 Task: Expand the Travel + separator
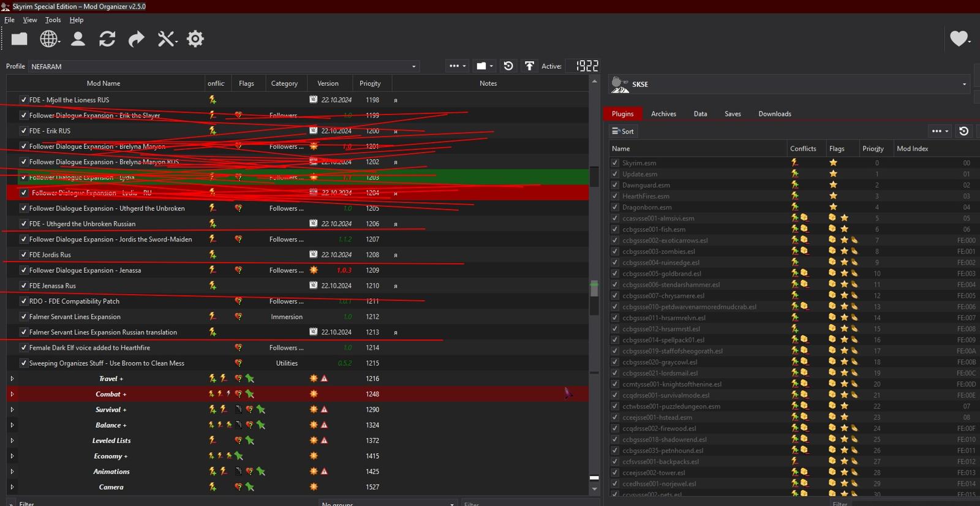click(x=12, y=379)
